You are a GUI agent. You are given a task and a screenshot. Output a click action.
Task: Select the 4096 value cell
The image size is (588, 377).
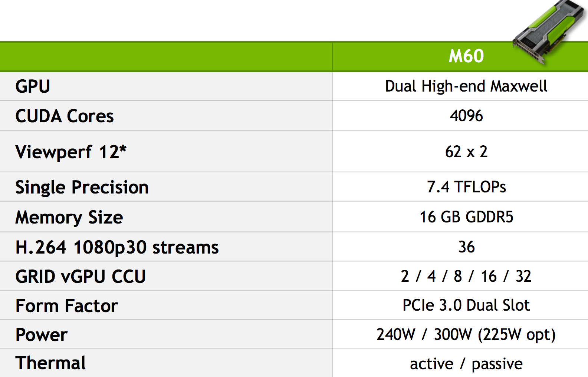click(466, 116)
